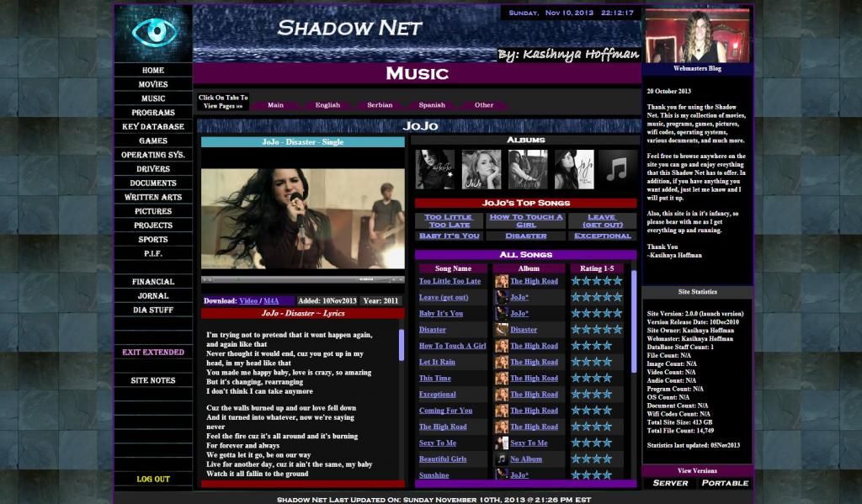Click the album icon in the Sexy To Me row
The height and width of the screenshot is (504, 862).
[x=502, y=443]
